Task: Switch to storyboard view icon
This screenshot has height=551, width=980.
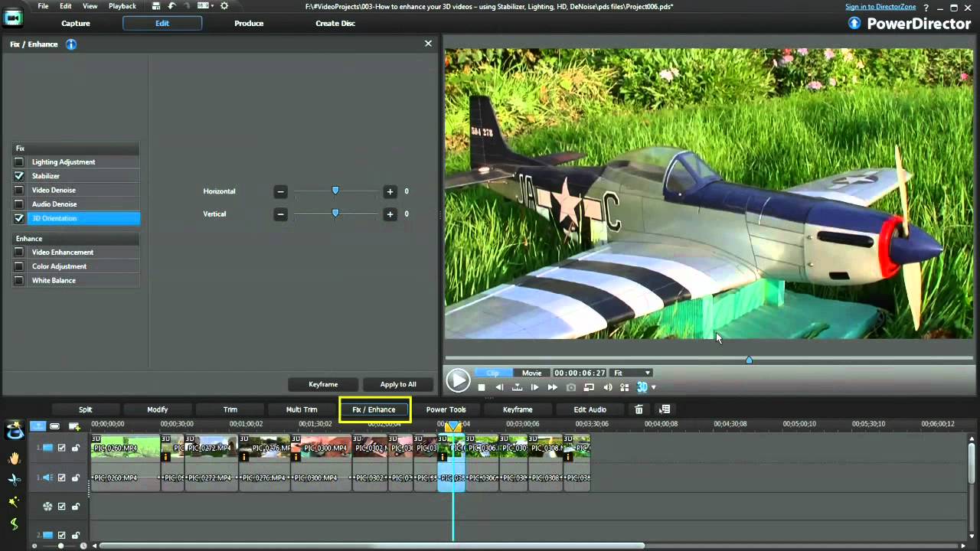Action: pyautogui.click(x=54, y=426)
